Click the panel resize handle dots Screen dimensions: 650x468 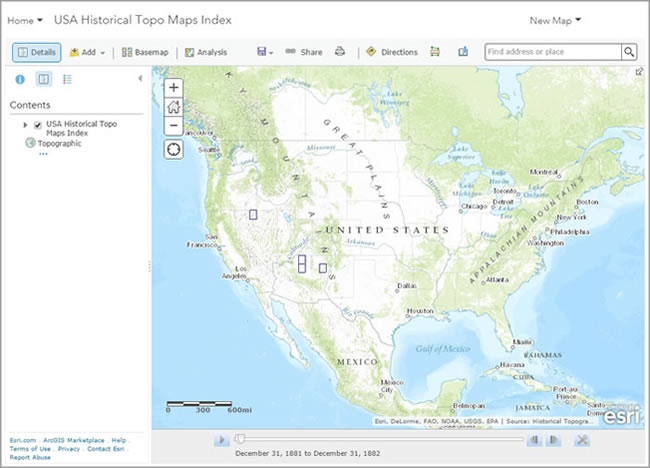(x=149, y=266)
